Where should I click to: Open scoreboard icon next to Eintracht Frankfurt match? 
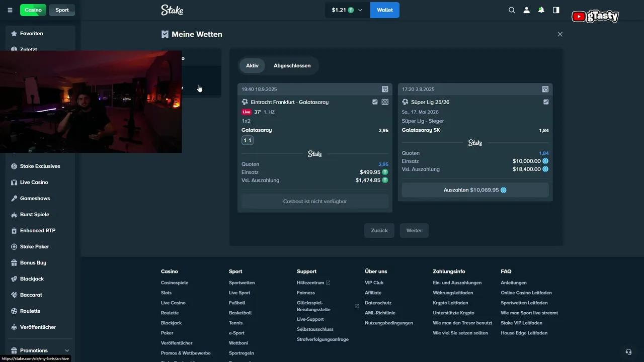coord(385,102)
